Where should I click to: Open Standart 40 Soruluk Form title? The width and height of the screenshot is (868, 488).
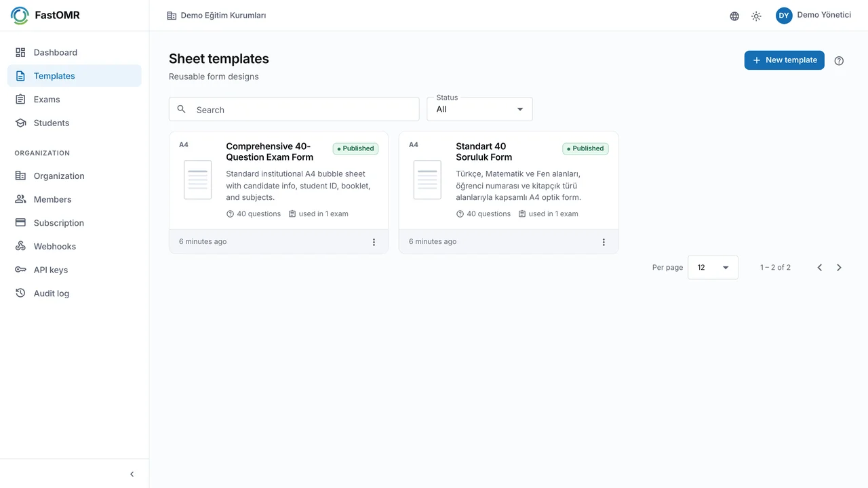pyautogui.click(x=484, y=152)
